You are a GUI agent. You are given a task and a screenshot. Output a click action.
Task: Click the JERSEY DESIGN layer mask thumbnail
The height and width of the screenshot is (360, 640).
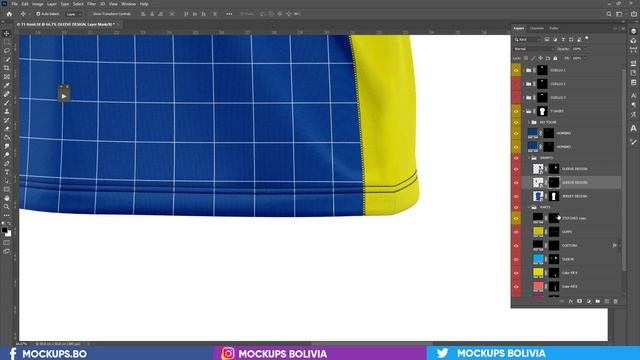click(554, 196)
